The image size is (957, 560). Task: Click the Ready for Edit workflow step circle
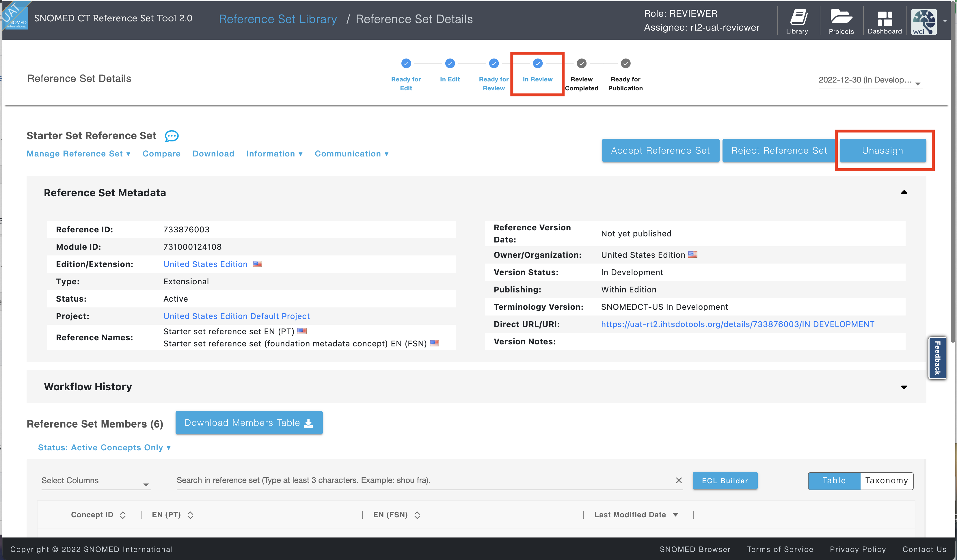coord(406,64)
